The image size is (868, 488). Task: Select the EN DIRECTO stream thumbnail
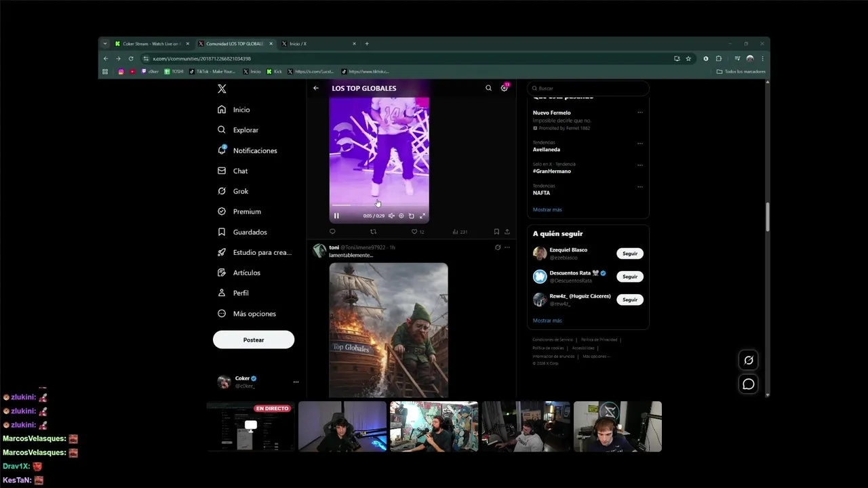point(250,426)
